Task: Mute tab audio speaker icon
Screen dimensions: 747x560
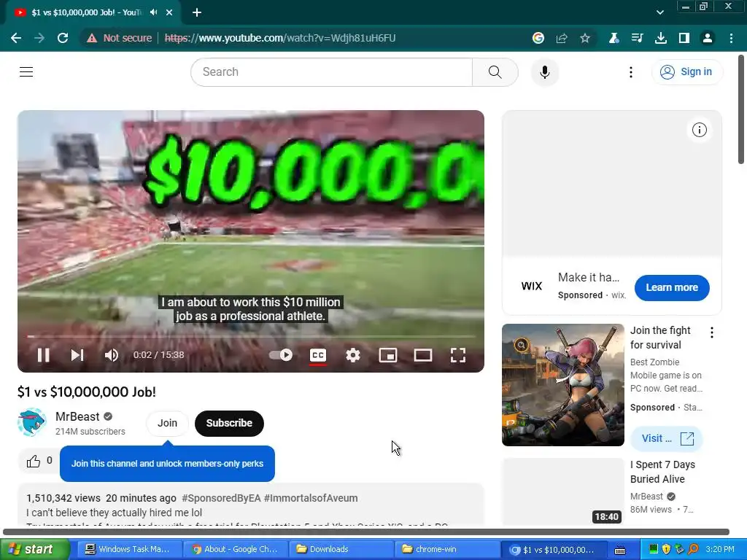Action: pos(153,12)
